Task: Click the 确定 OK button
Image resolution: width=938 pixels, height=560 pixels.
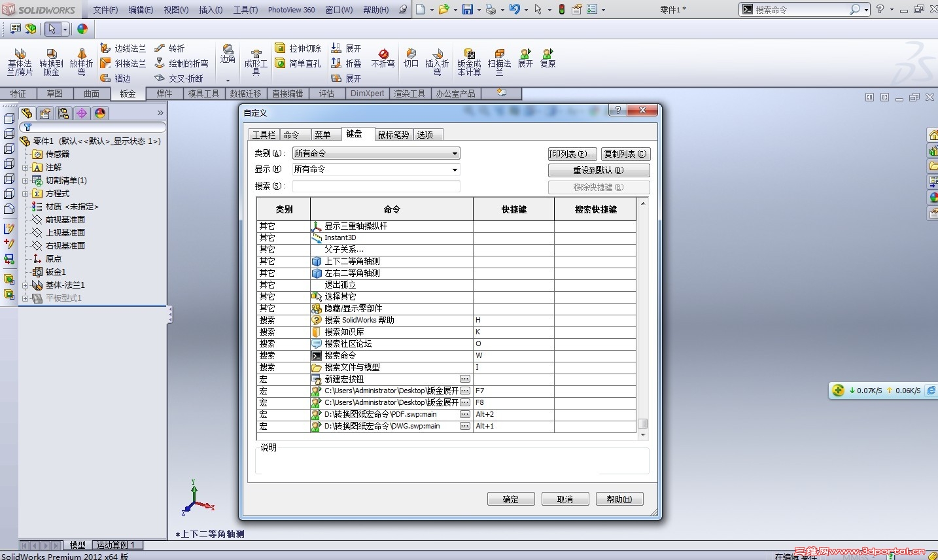Action: click(x=511, y=499)
